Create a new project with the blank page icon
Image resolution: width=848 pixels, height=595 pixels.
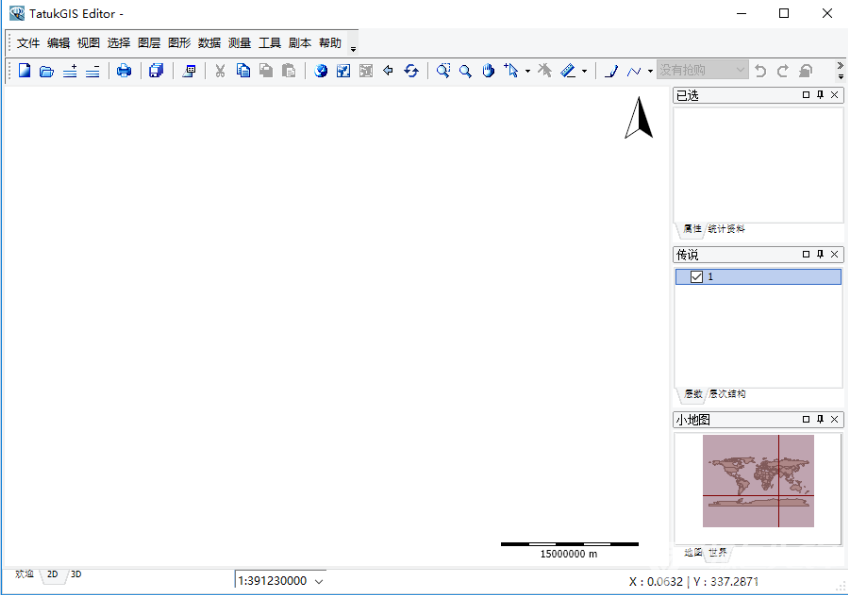coord(24,70)
